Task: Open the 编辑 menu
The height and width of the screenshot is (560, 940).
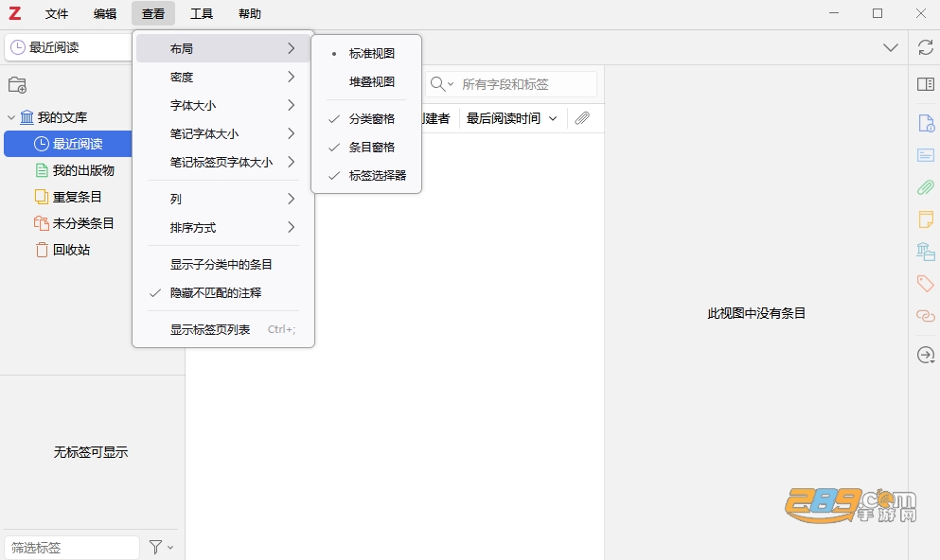Action: pyautogui.click(x=105, y=13)
